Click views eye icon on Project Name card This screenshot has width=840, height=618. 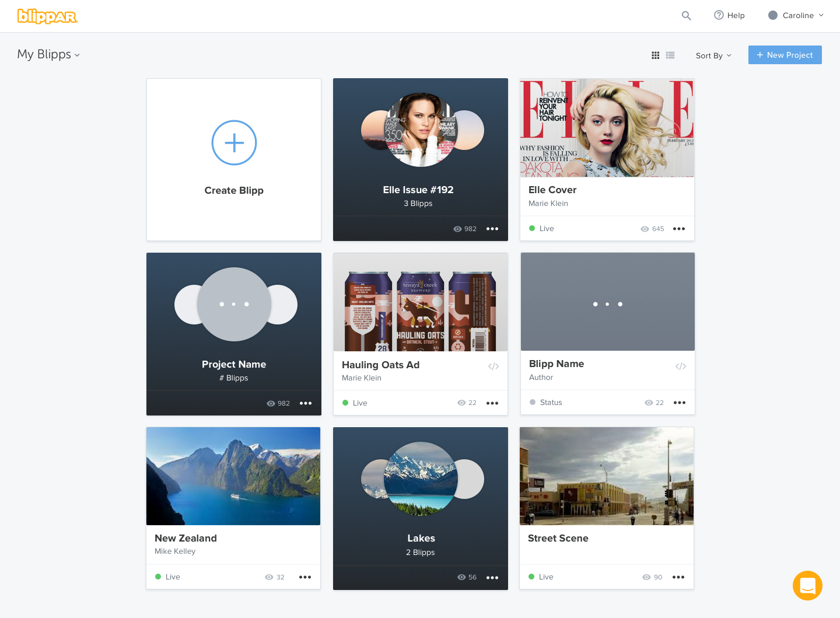[x=271, y=403]
